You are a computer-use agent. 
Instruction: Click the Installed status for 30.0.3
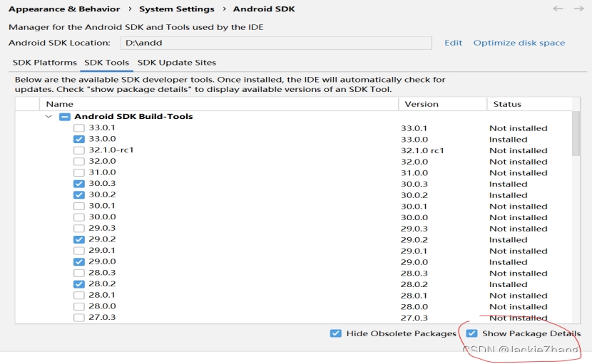(508, 184)
